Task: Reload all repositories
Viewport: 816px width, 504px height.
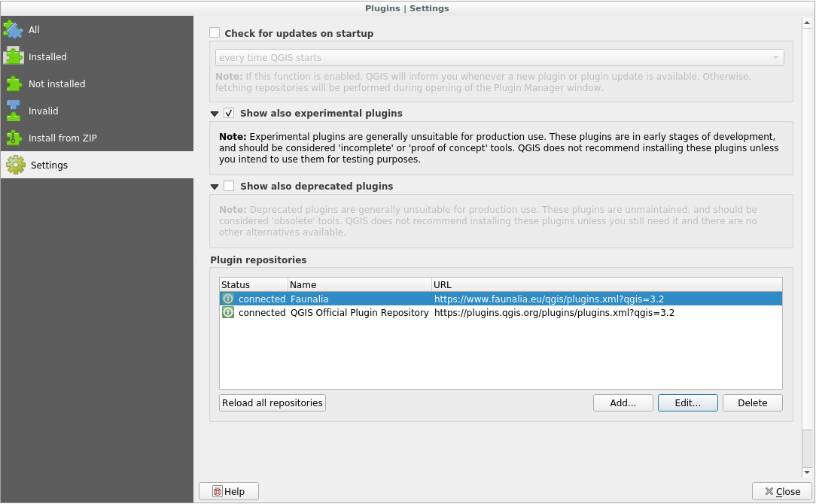Action: [272, 402]
